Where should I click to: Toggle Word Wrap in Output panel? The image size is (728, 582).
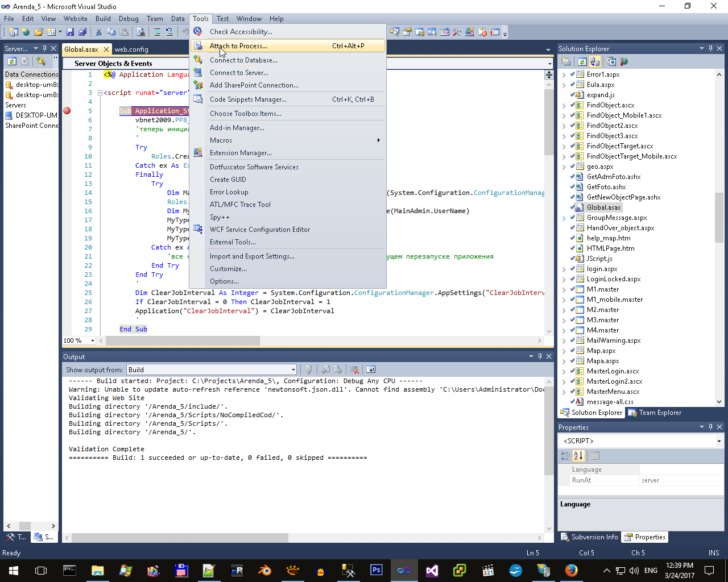(x=371, y=369)
